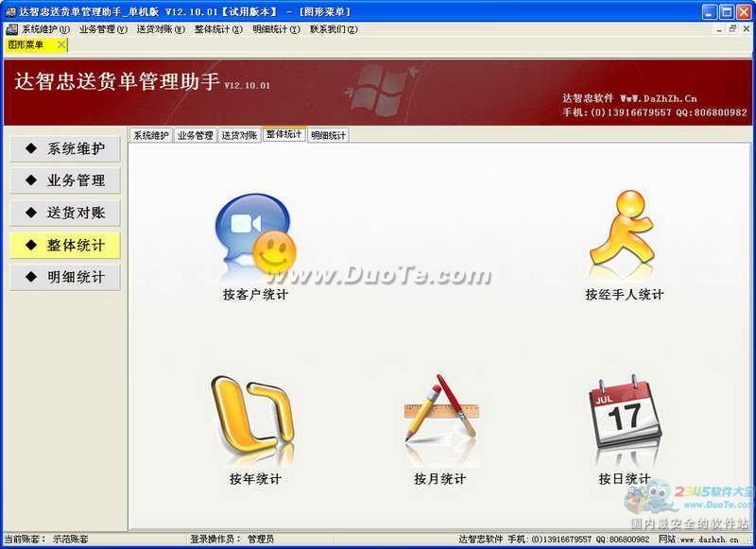The width and height of the screenshot is (756, 549).
Task: Switch to the 系统维护 tab
Action: click(151, 136)
